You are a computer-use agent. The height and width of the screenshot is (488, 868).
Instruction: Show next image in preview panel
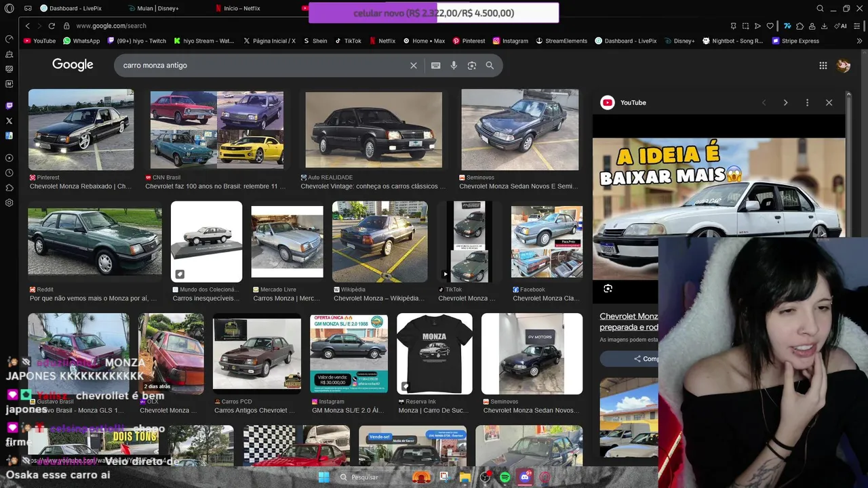coord(785,102)
